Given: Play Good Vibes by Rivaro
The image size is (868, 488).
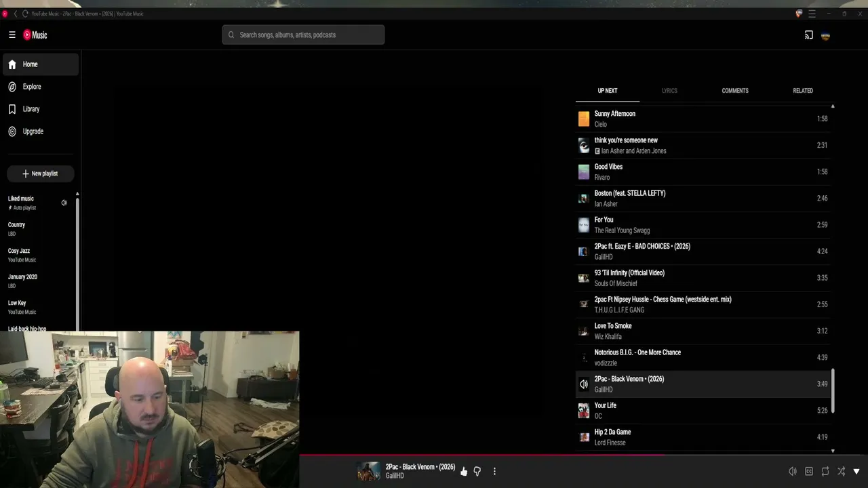Looking at the screenshot, I should [x=705, y=172].
